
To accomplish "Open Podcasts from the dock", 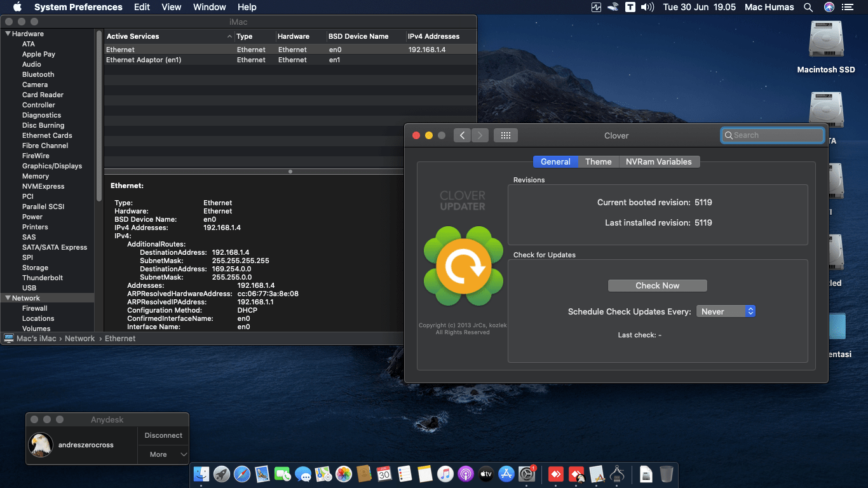I will (466, 474).
